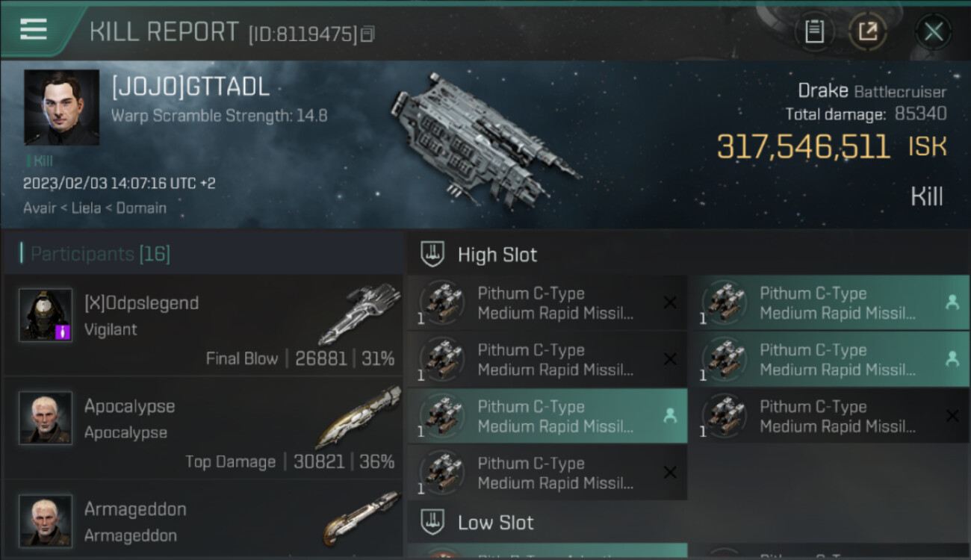Copy the kill report ID icon
The image size is (971, 560).
[367, 34]
